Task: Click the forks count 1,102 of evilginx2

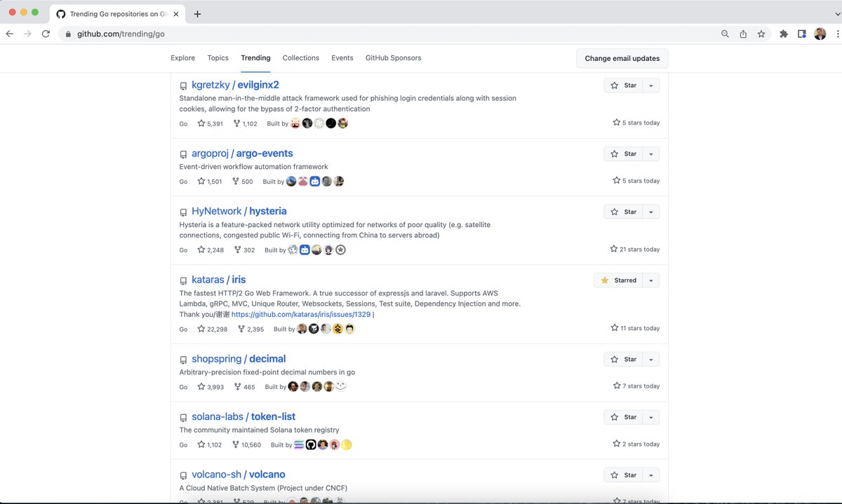Action: (246, 123)
